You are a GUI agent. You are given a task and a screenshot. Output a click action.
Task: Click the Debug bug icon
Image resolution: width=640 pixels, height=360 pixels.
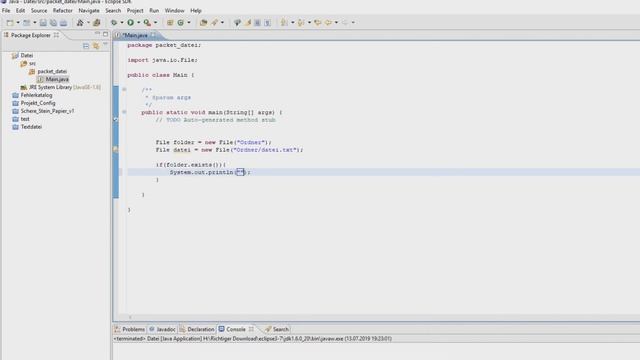click(x=114, y=23)
